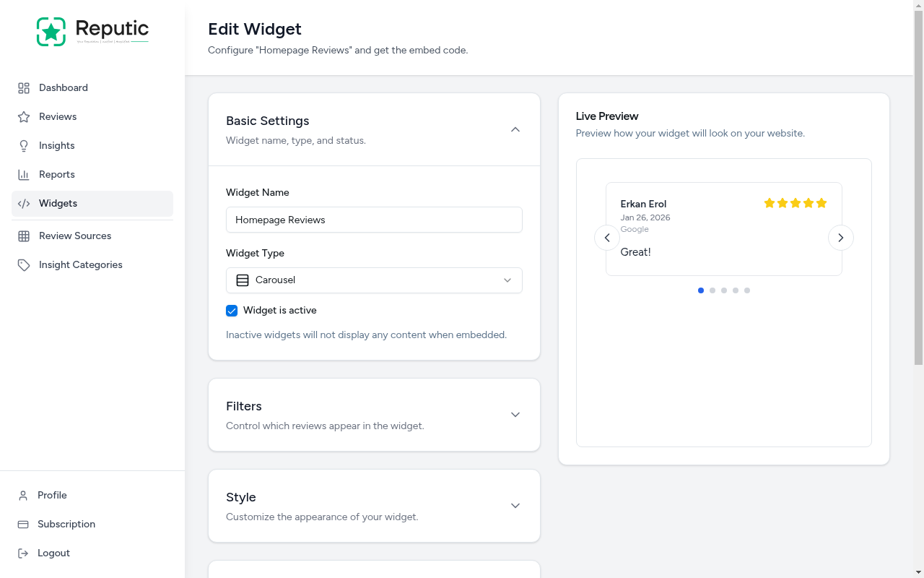Click the Insight Categories tag icon
This screenshot has width=924, height=578.
coord(24,264)
